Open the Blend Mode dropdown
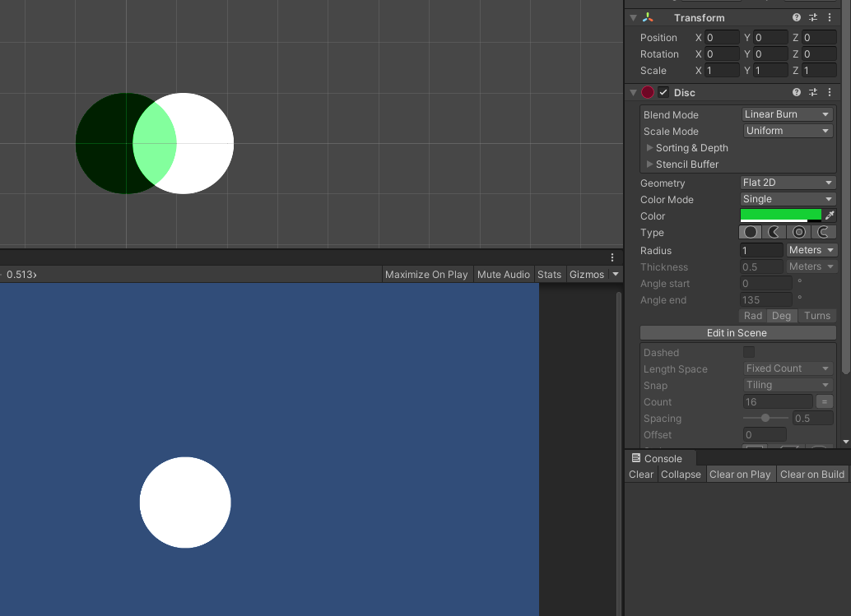Screen dimensions: 851x616 click(787, 114)
